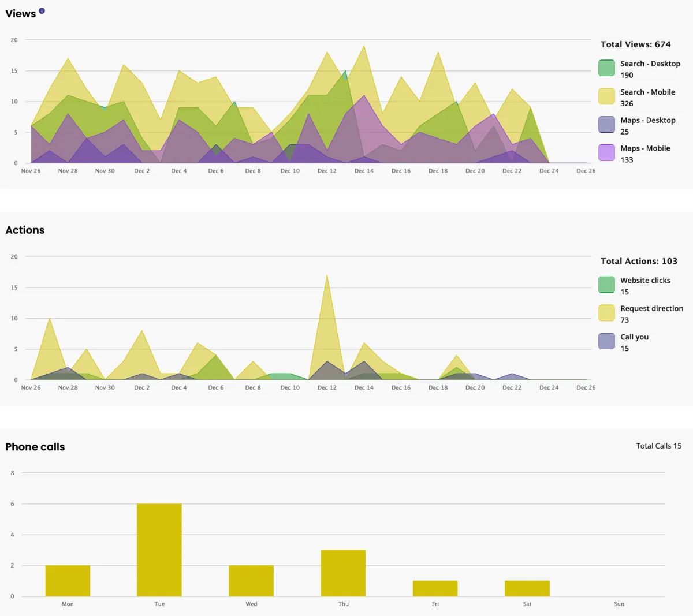
Task: Click the Monday phone calls bar
Action: (68, 581)
